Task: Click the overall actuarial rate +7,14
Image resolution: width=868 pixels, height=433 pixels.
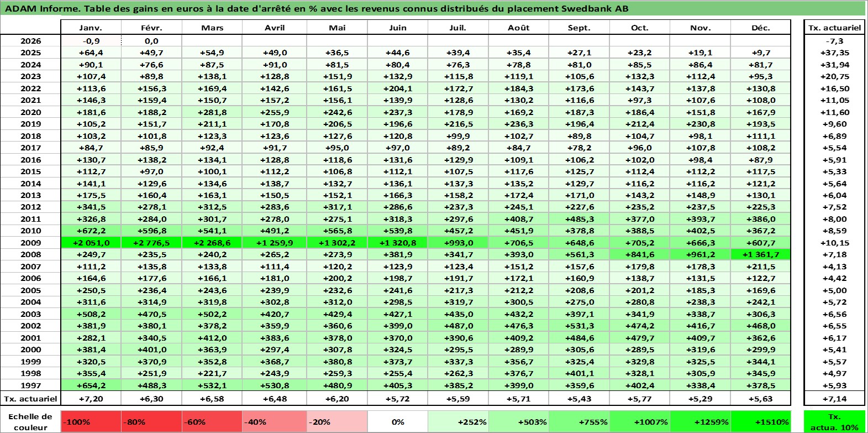Action: point(834,398)
